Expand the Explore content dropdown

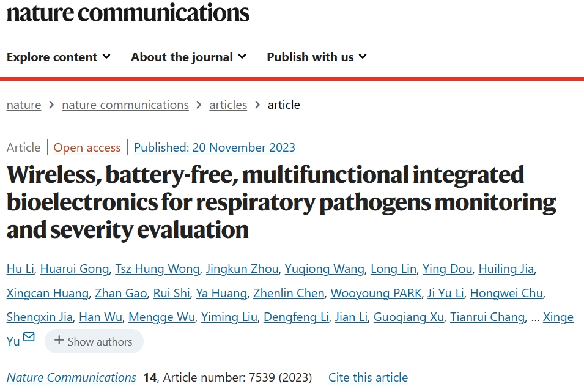click(59, 57)
